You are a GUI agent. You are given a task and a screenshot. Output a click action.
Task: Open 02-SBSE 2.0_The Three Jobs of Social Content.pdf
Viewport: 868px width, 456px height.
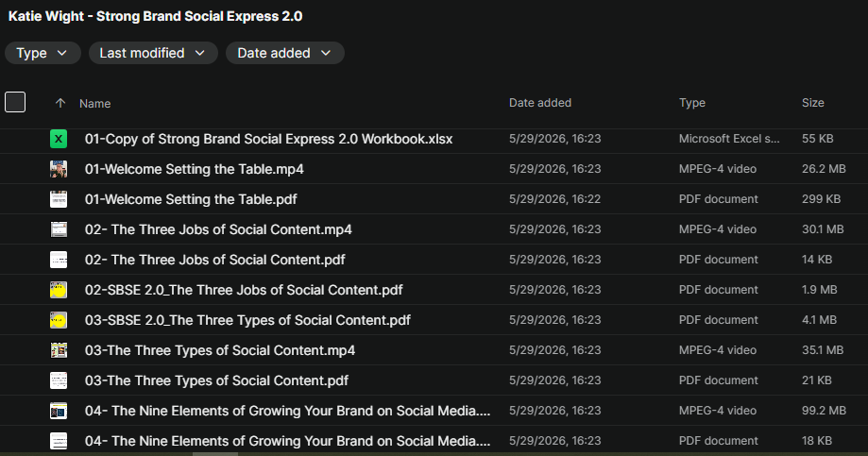click(244, 290)
